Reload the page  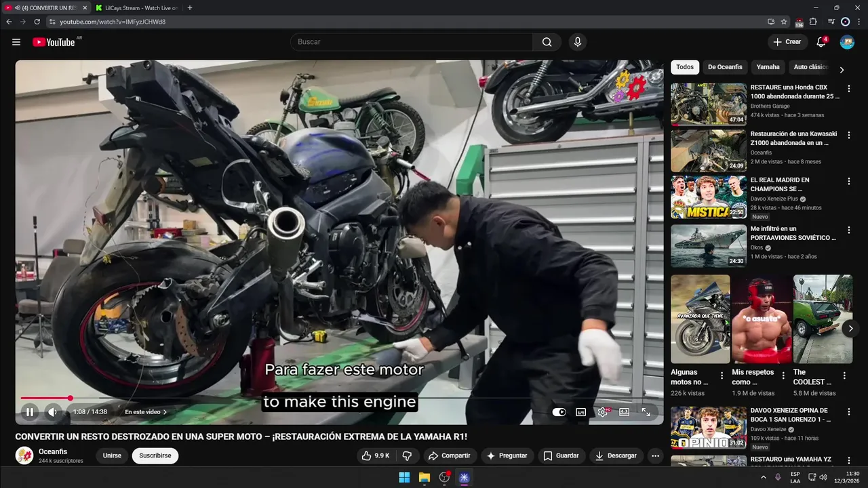pyautogui.click(x=37, y=22)
